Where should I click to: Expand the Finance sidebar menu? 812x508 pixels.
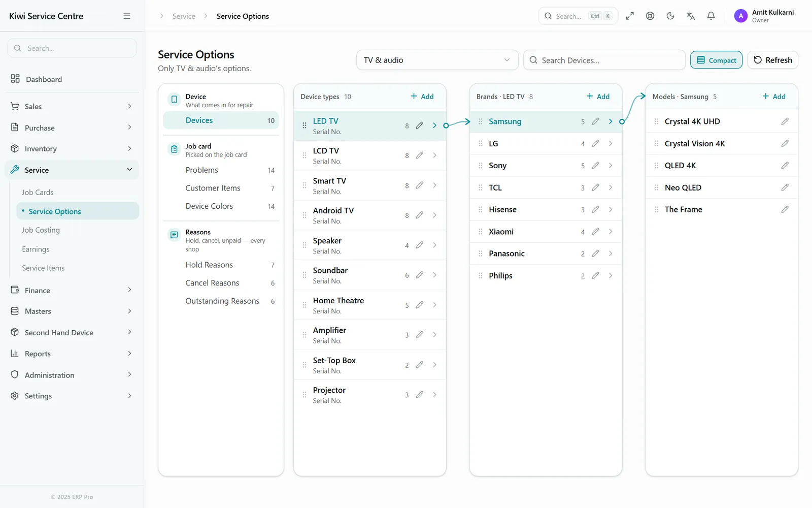[72, 290]
